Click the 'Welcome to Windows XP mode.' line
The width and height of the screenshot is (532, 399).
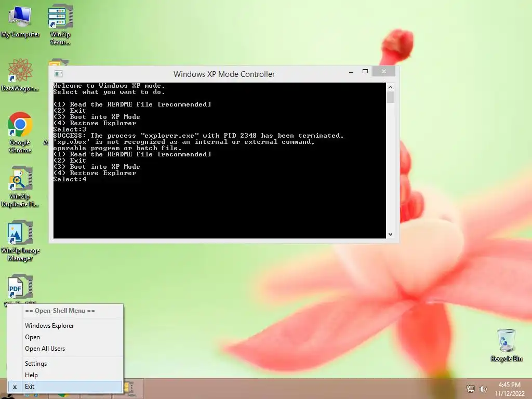click(x=109, y=86)
